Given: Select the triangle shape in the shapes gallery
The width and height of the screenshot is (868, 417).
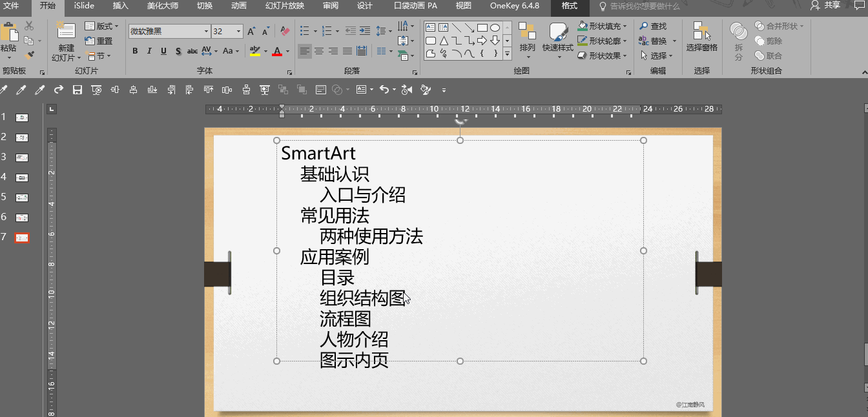Looking at the screenshot, I should [444, 41].
